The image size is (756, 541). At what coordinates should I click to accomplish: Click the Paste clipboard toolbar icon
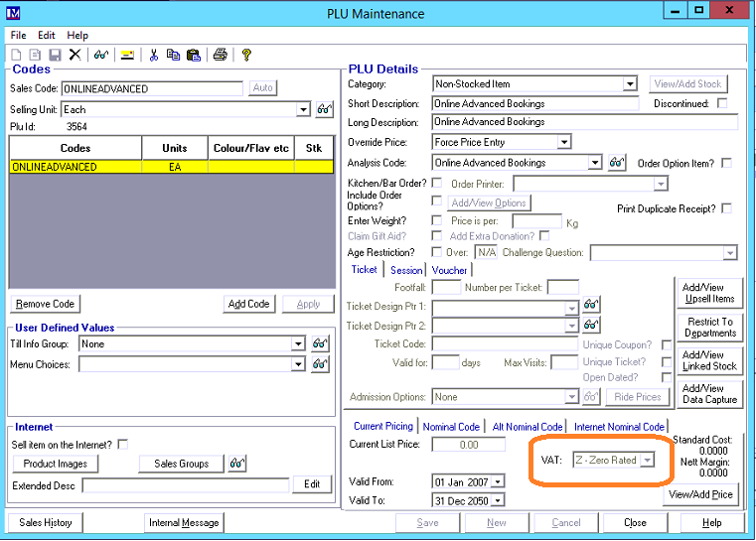pyautogui.click(x=193, y=55)
